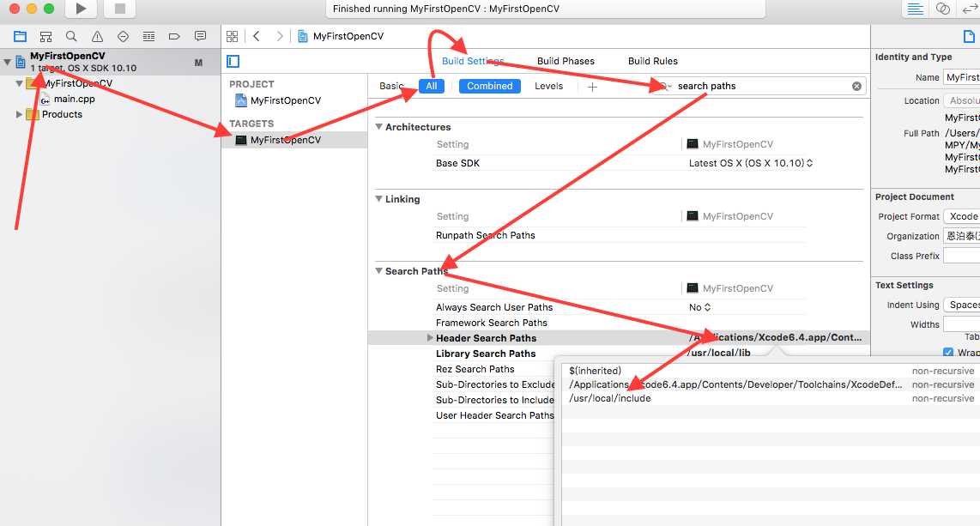Select the Assistant editor icon
This screenshot has width=980, height=526.
(x=942, y=9)
